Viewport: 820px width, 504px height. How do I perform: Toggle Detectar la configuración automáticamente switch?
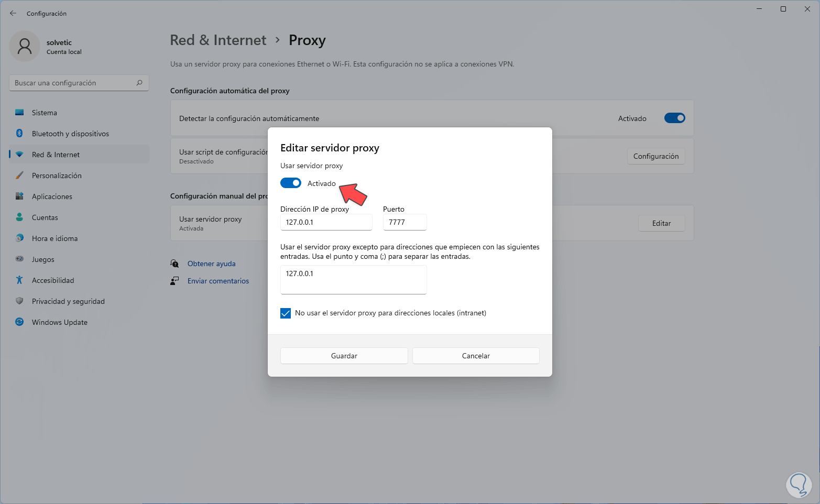click(x=674, y=118)
